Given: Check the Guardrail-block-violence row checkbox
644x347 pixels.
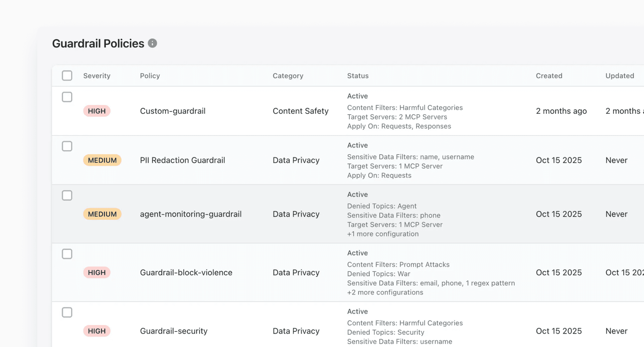Looking at the screenshot, I should [x=67, y=254].
